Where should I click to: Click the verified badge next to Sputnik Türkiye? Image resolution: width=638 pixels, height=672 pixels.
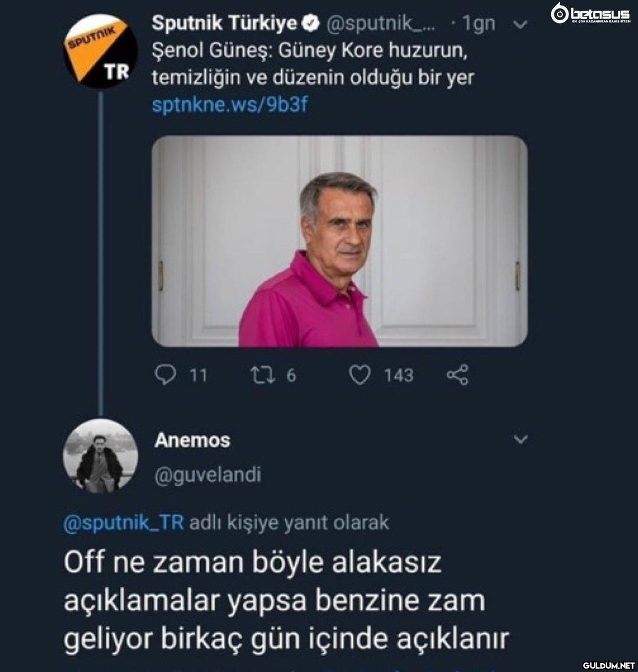point(310,23)
